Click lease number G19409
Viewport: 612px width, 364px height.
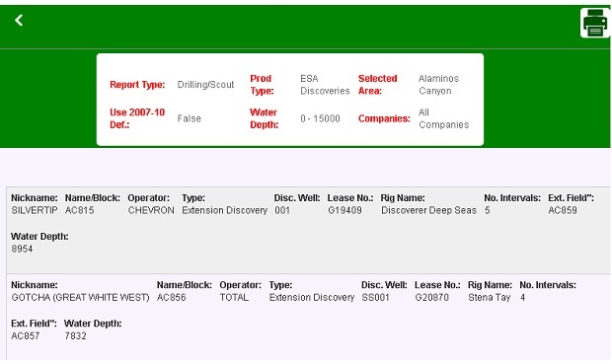point(344,210)
